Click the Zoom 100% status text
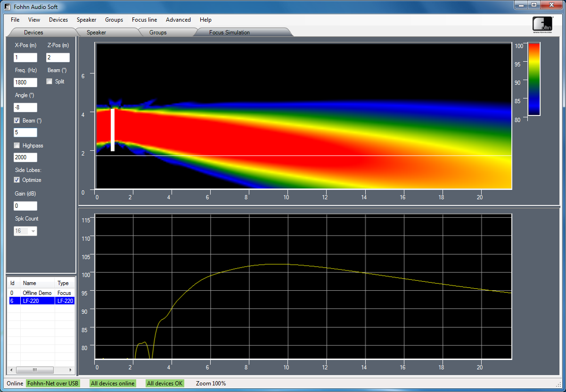The height and width of the screenshot is (392, 566). pos(211,384)
